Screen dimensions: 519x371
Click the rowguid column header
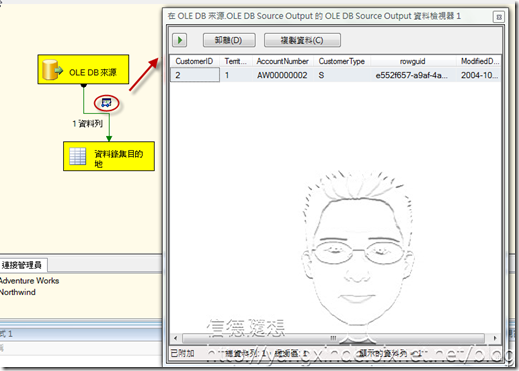click(x=413, y=61)
